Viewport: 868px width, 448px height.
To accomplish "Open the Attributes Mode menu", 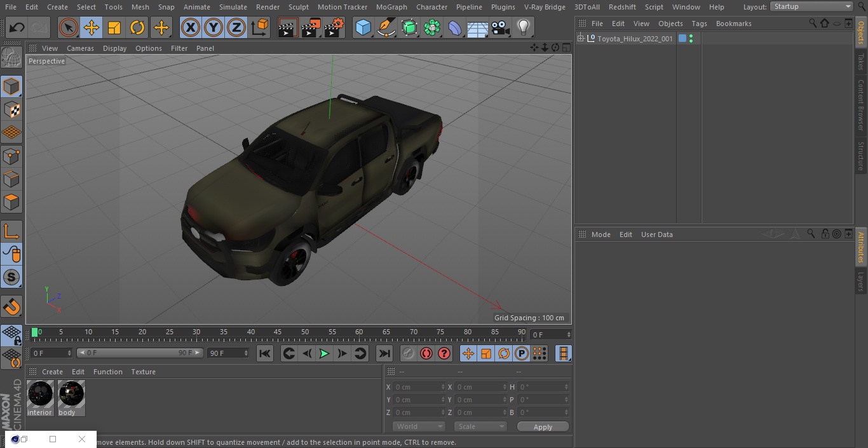I will (x=600, y=234).
